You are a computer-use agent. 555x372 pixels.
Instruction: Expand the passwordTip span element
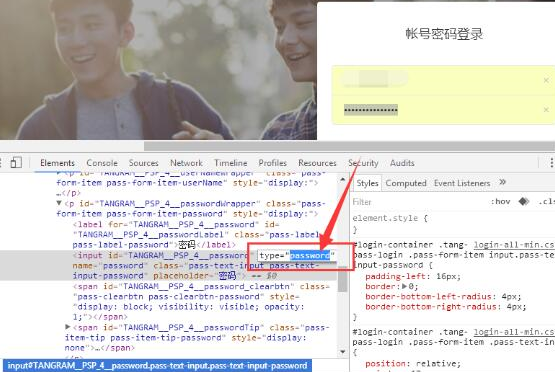(x=68, y=327)
